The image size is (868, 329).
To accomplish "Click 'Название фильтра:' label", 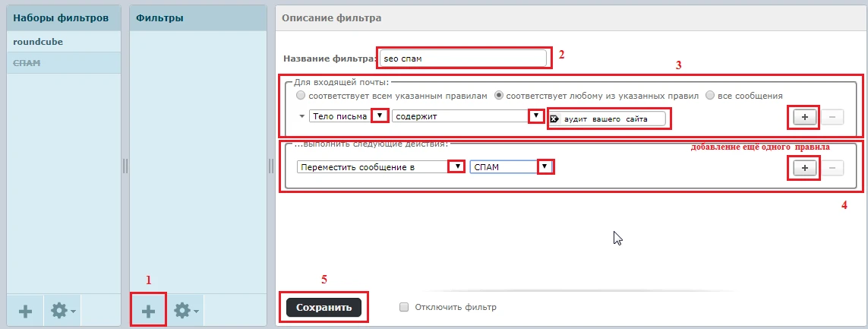I will click(330, 59).
